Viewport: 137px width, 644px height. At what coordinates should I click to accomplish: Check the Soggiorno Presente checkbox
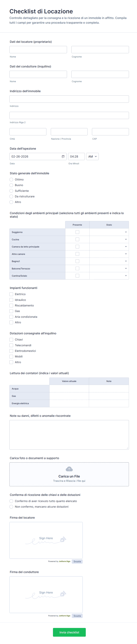[x=77, y=232]
